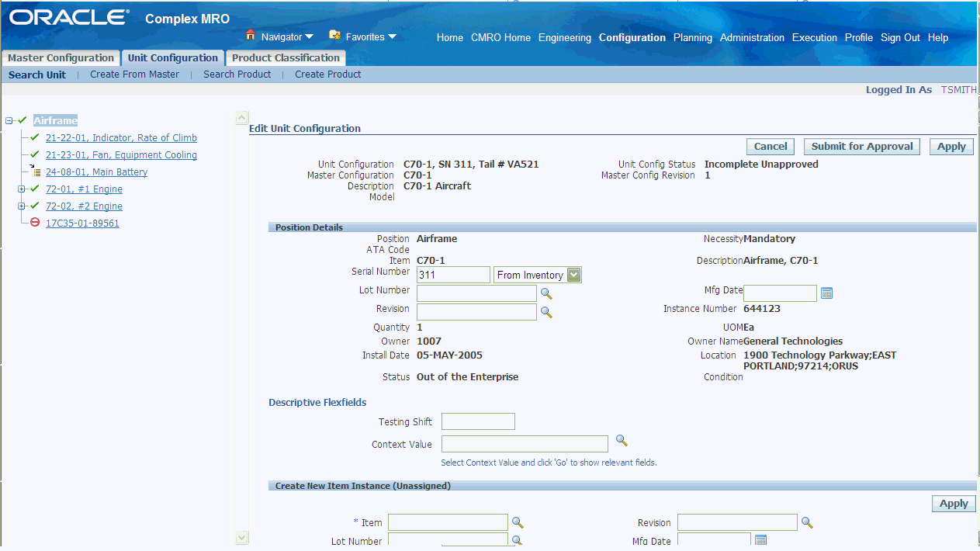Click the red status icon beside 17C35-01-89561
The width and height of the screenshot is (980, 551).
click(x=35, y=223)
